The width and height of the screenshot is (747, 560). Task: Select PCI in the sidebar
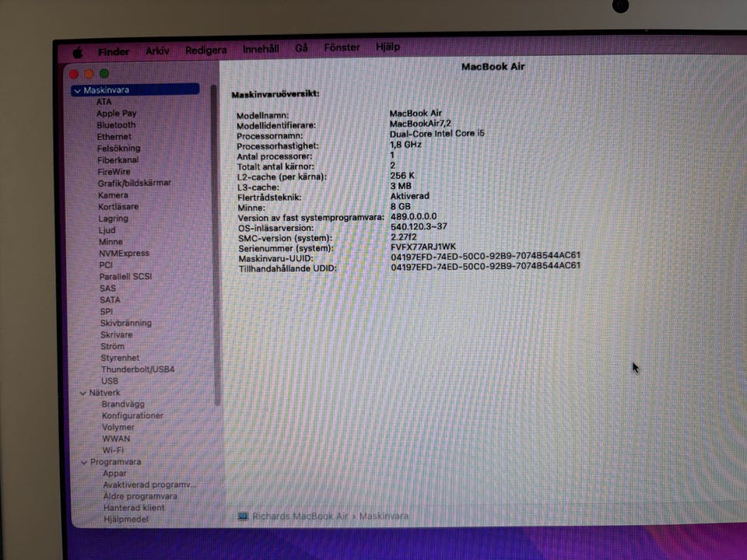pos(106,264)
